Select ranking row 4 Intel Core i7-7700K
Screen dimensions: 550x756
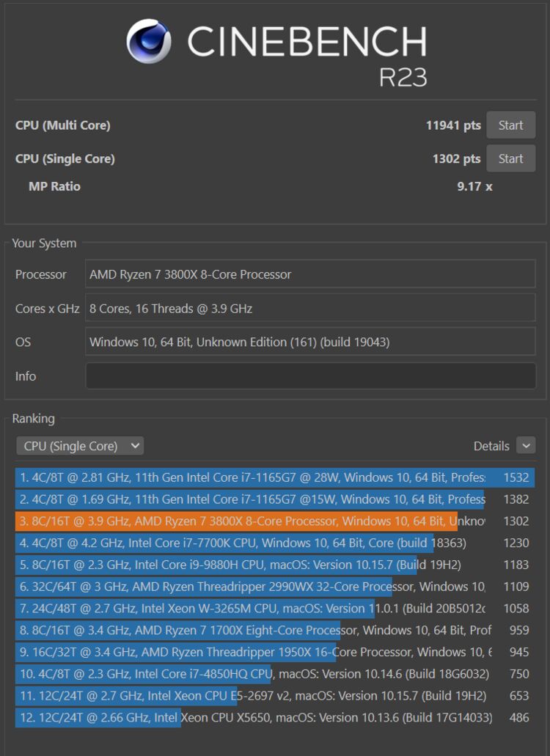point(275,543)
